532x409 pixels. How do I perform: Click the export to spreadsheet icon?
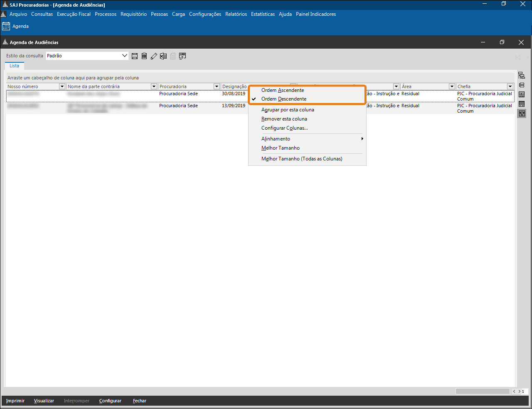[x=163, y=56]
